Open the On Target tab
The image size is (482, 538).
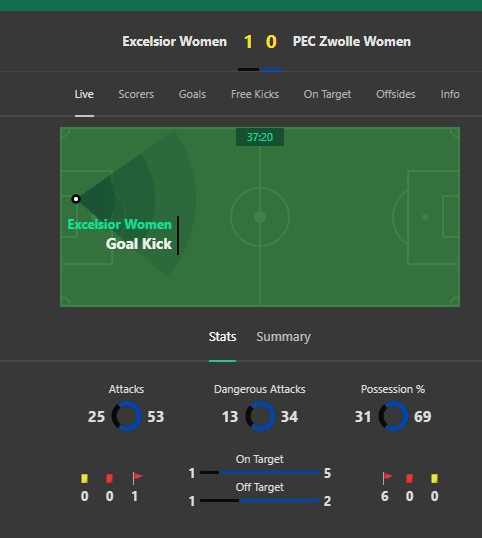point(327,94)
